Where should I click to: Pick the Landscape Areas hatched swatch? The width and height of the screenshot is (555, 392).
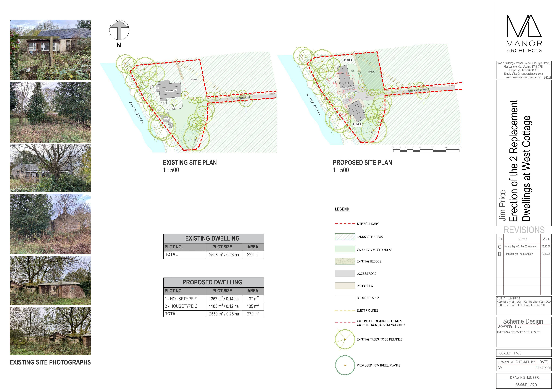tap(345, 237)
